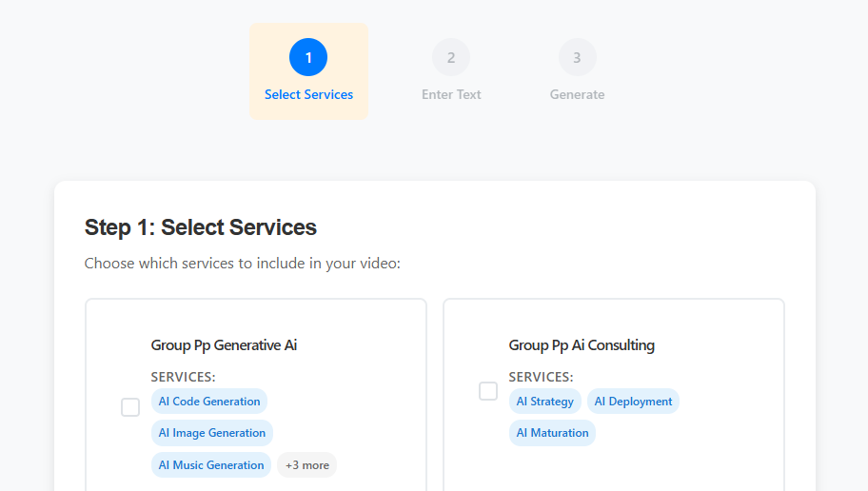The height and width of the screenshot is (491, 868).
Task: Click the step 3 number circle
Action: coord(577,57)
